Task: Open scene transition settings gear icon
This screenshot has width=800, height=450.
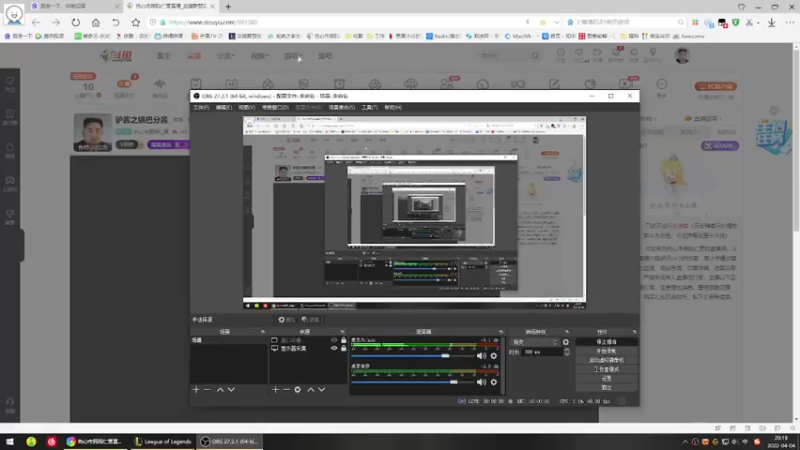Action: (565, 342)
